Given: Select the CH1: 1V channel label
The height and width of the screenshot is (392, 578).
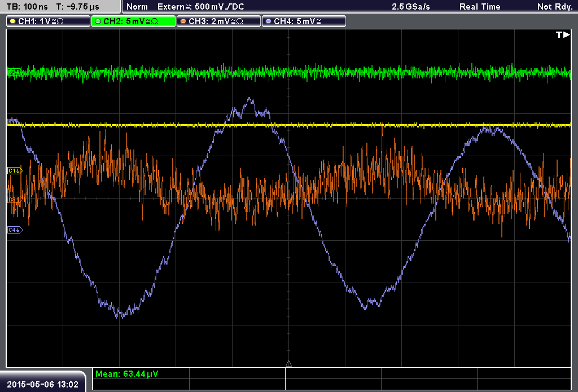Looking at the screenshot, I should [49, 21].
